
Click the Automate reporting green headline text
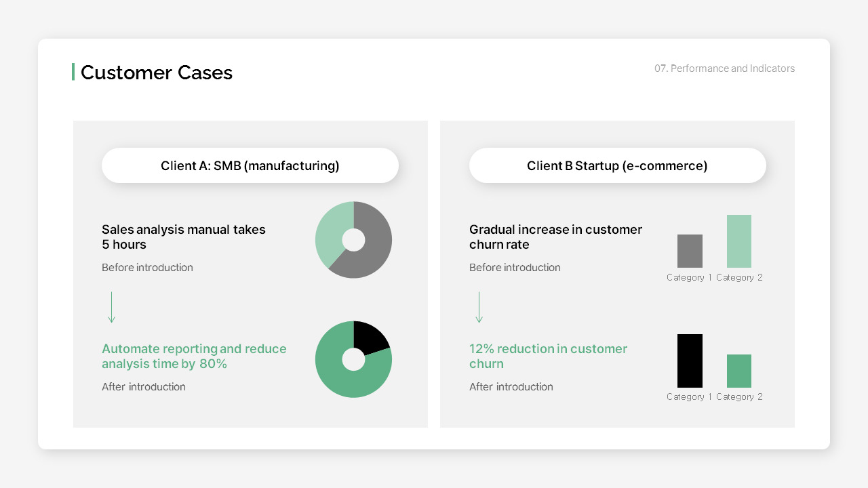(x=194, y=356)
